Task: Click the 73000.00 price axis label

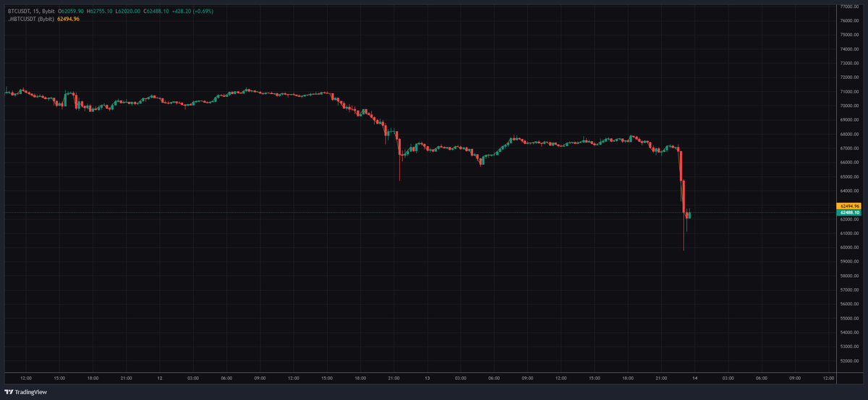Action: (x=849, y=63)
